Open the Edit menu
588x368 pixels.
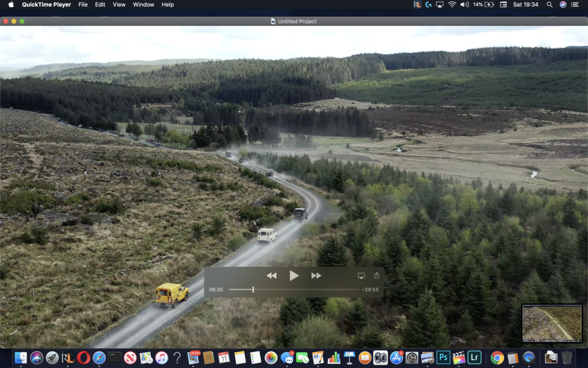100,5
